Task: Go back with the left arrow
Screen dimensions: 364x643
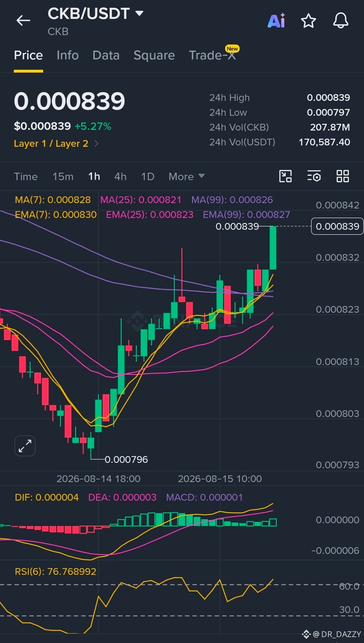Action: 23,20
